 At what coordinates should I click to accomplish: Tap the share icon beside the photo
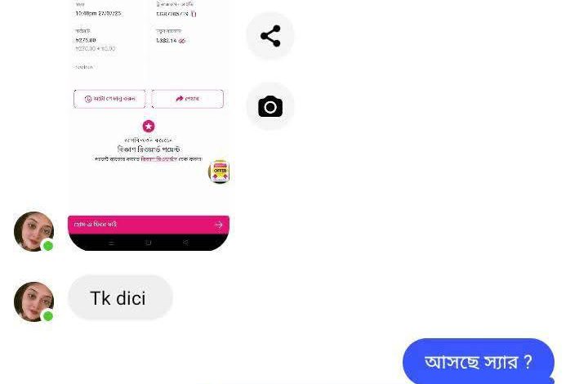[270, 36]
